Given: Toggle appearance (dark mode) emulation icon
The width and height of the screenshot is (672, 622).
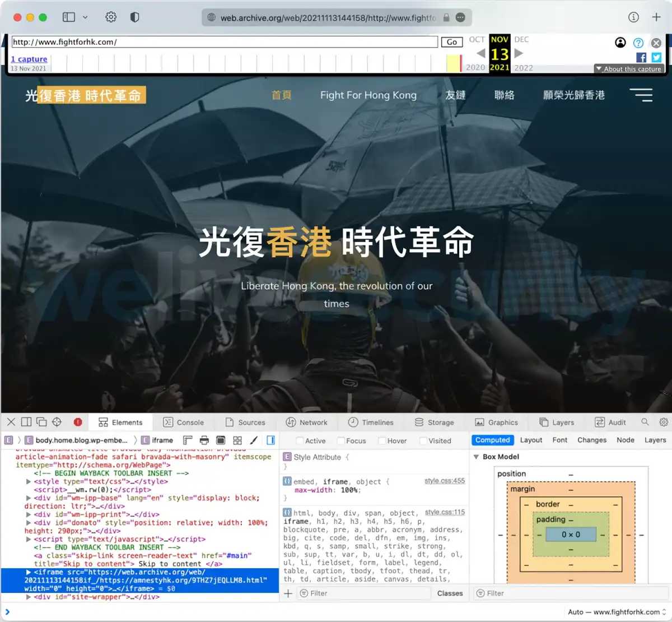Looking at the screenshot, I should click(221, 440).
